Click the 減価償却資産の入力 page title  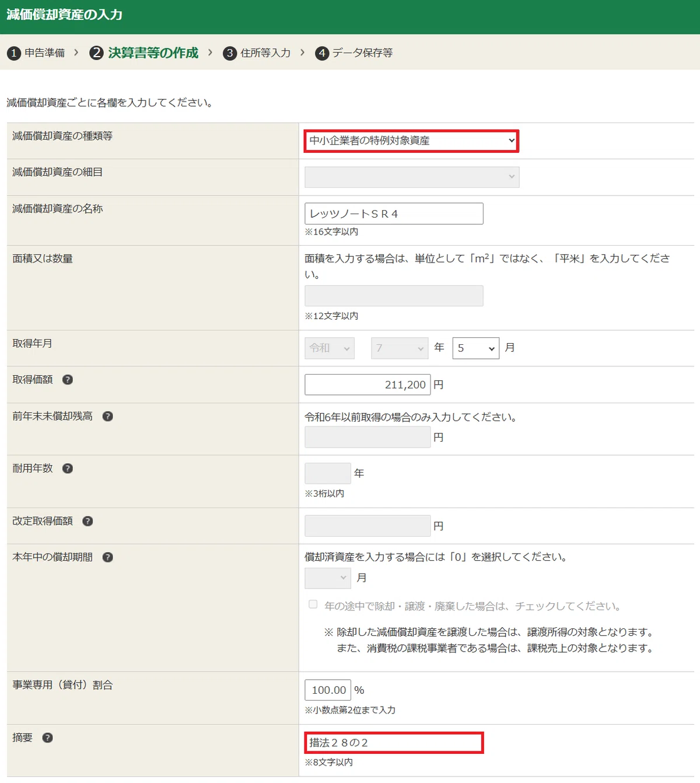point(65,15)
